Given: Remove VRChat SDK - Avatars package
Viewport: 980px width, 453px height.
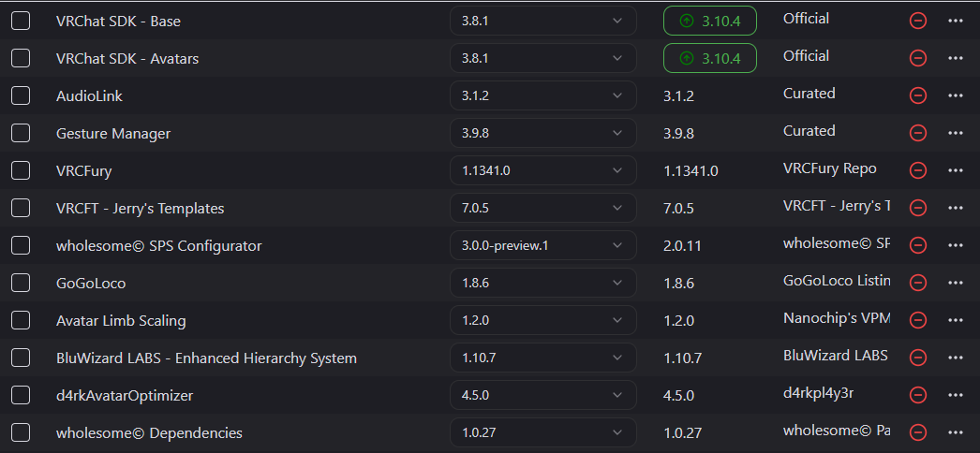Looking at the screenshot, I should 917,58.
